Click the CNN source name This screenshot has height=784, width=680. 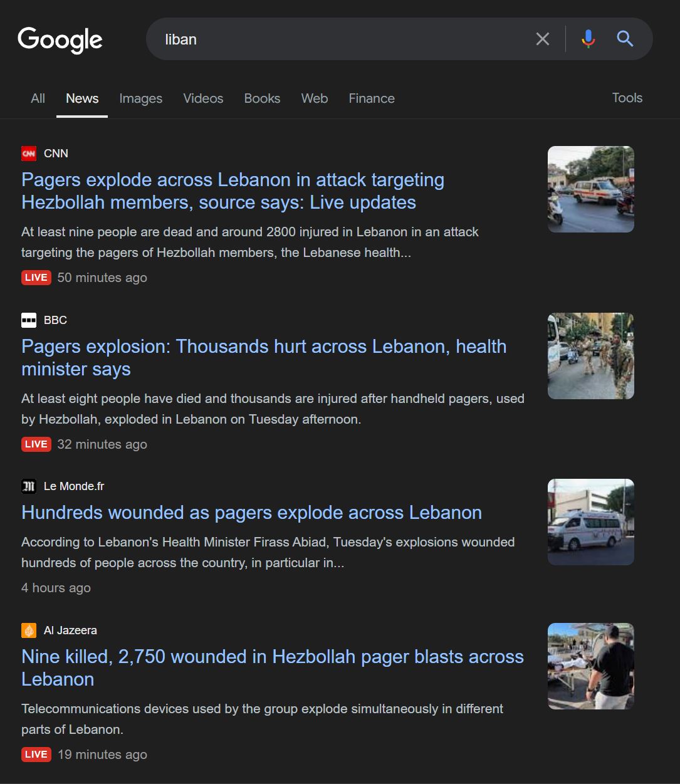56,154
